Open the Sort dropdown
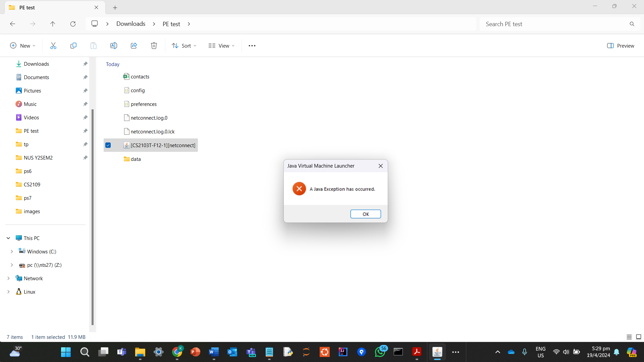 click(184, 46)
